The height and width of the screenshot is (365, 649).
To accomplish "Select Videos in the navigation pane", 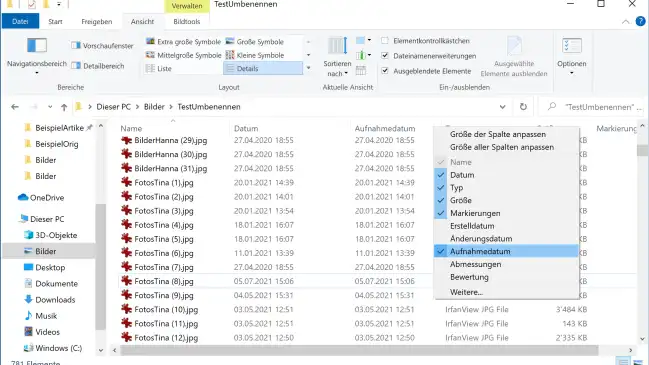I will (42, 332).
